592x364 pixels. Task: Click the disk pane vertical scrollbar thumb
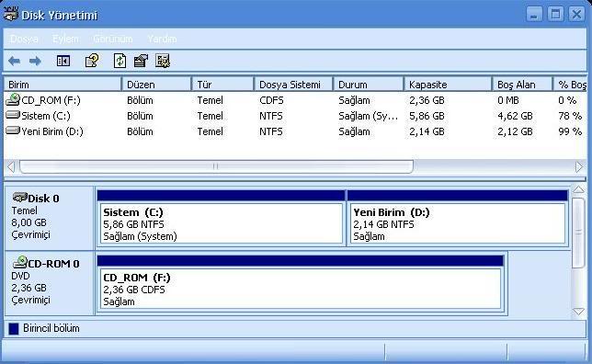[578, 233]
